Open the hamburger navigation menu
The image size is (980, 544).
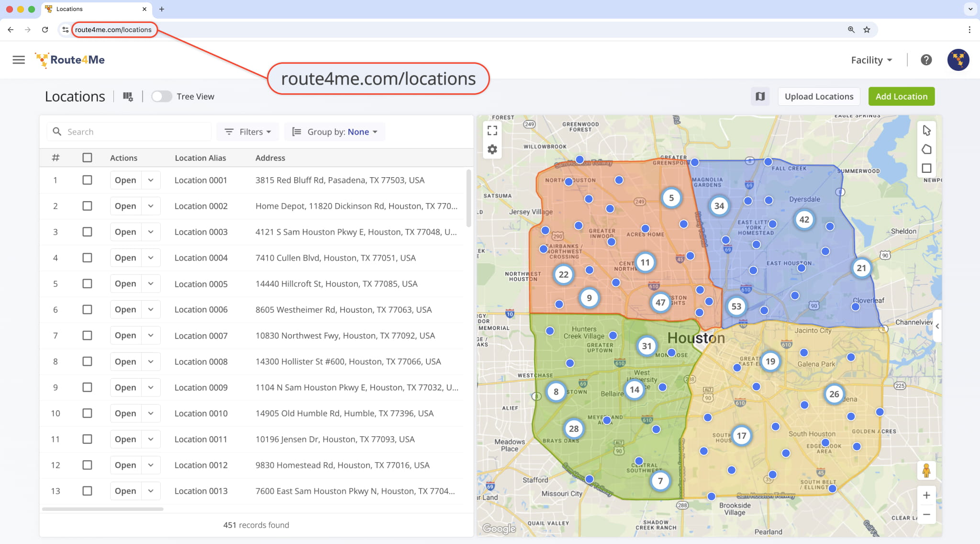click(x=19, y=60)
